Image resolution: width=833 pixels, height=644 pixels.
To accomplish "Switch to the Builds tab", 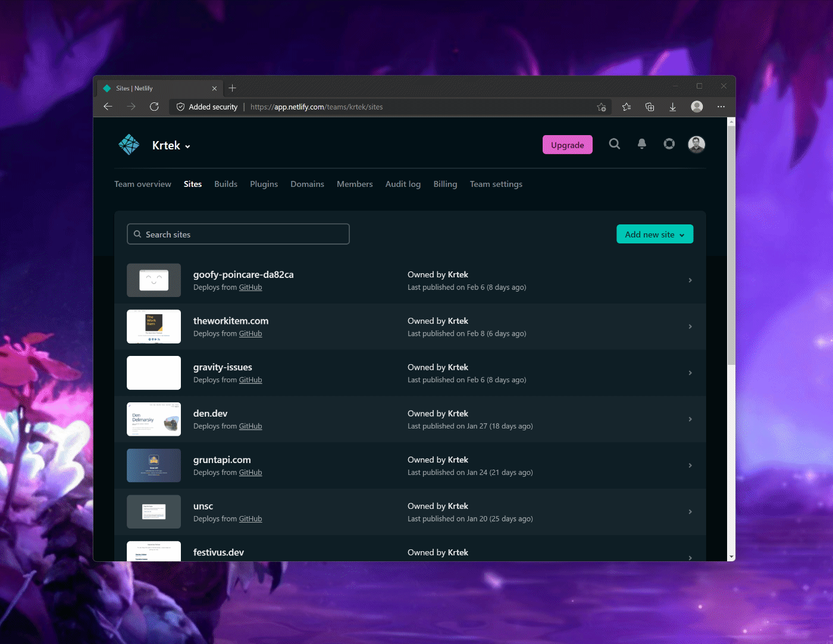I will [226, 185].
